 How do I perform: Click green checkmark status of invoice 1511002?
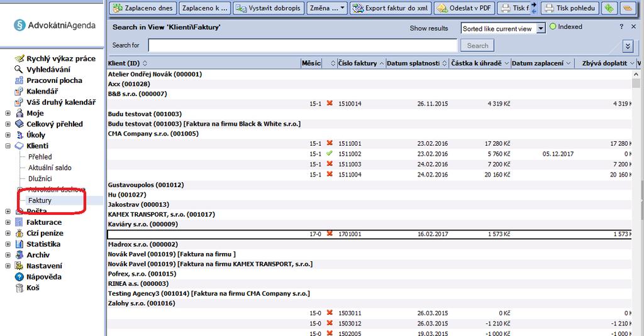pos(330,153)
